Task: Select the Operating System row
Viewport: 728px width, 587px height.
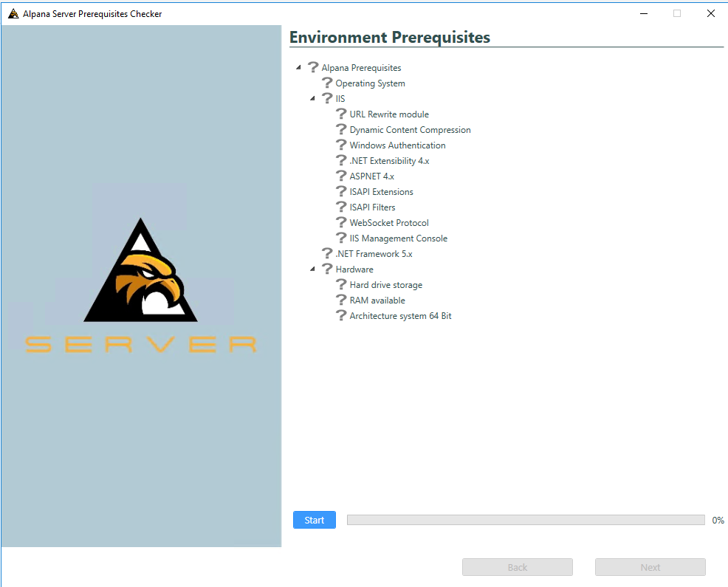Action: (x=370, y=83)
